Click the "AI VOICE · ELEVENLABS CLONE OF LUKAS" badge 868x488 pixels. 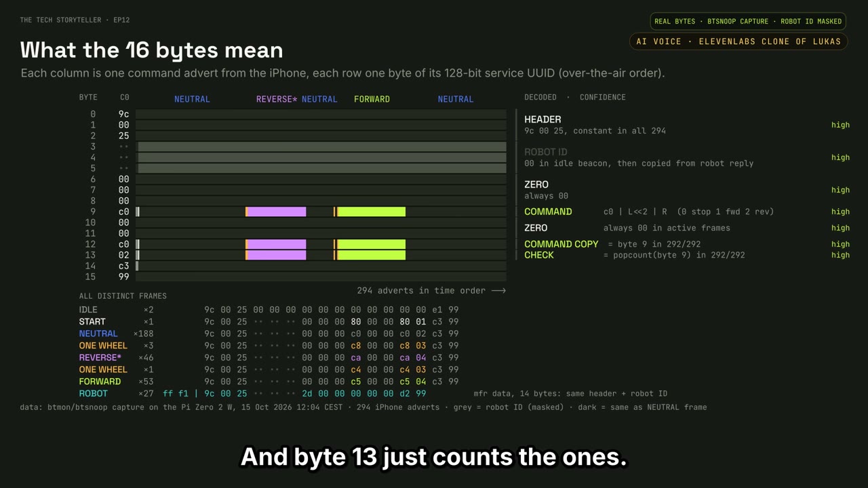(738, 41)
